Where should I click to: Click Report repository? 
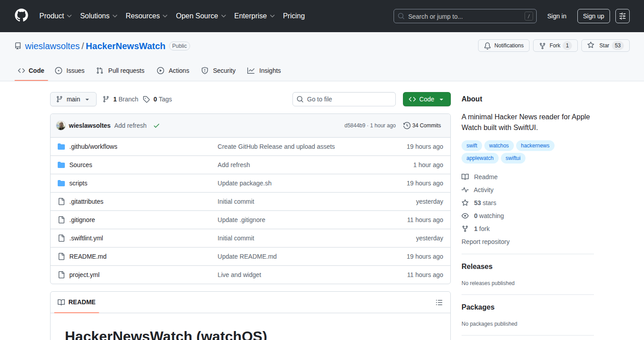click(486, 242)
